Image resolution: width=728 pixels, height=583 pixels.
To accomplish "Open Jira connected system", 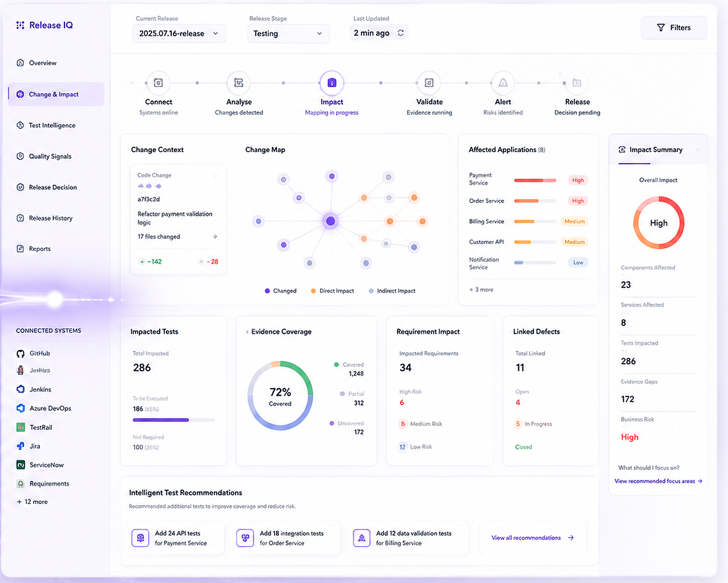I will click(x=29, y=446).
